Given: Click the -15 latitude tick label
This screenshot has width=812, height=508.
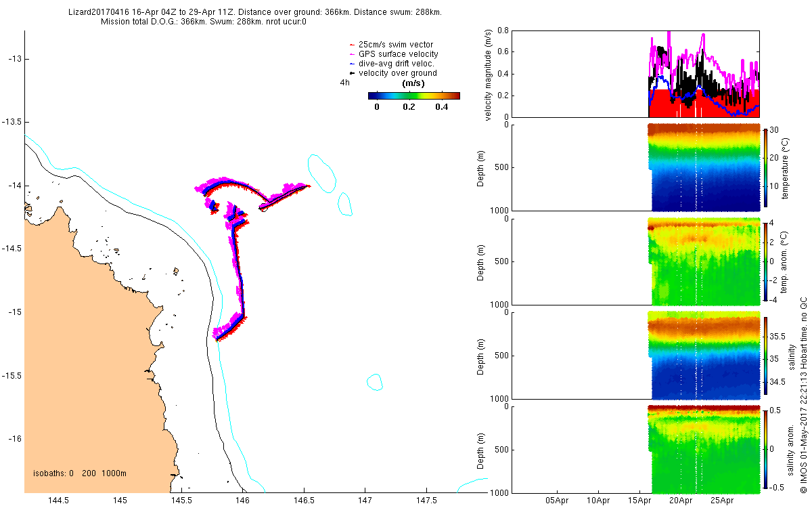Looking at the screenshot, I should pos(16,312).
